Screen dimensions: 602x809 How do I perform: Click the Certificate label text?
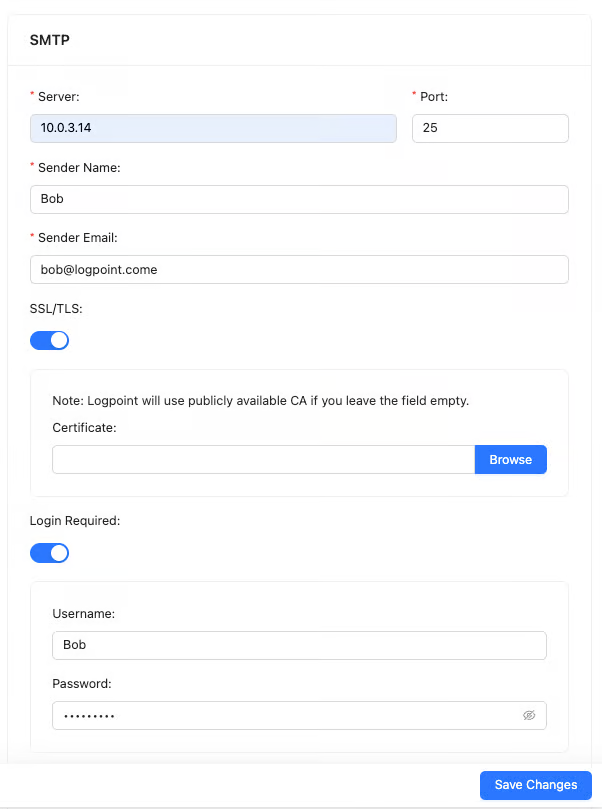point(85,428)
